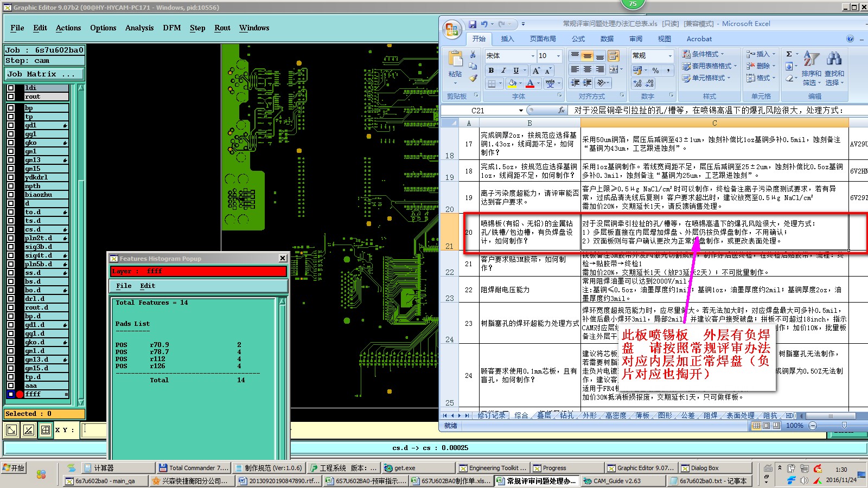Toggle checkbox for layer drl.d
The width and height of the screenshot is (868, 488).
point(11,299)
